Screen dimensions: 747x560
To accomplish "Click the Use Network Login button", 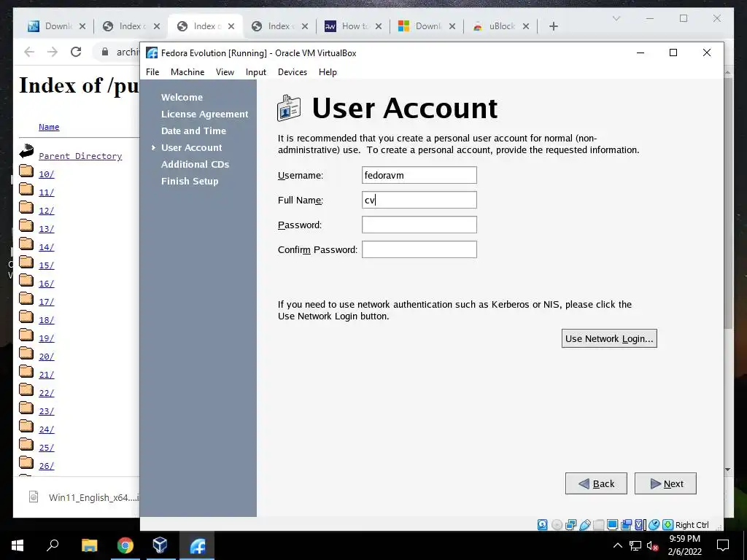I will (x=609, y=338).
